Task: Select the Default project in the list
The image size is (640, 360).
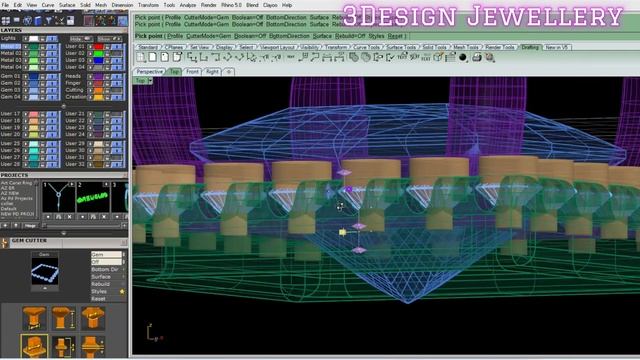Action: click(x=9, y=209)
